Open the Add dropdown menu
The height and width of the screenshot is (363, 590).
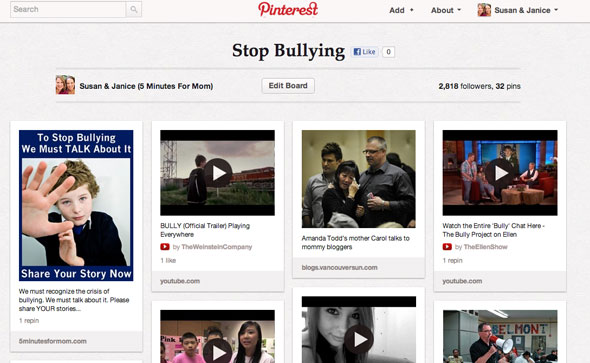click(401, 10)
